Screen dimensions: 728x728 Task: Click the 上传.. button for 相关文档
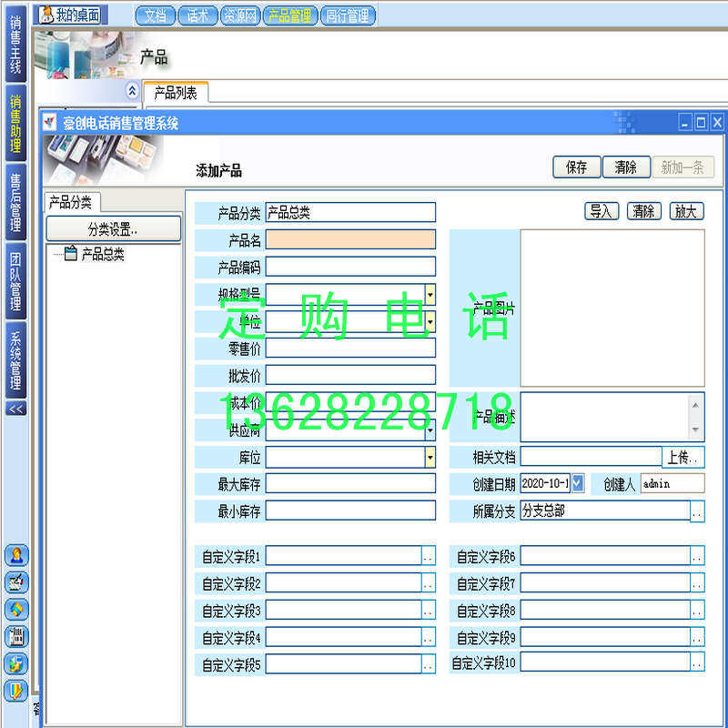[x=682, y=458]
